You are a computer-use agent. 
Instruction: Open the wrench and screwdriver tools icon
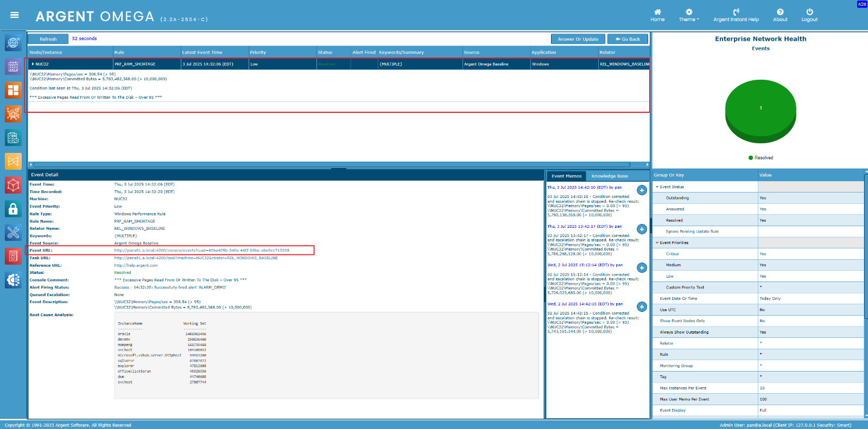(x=13, y=233)
